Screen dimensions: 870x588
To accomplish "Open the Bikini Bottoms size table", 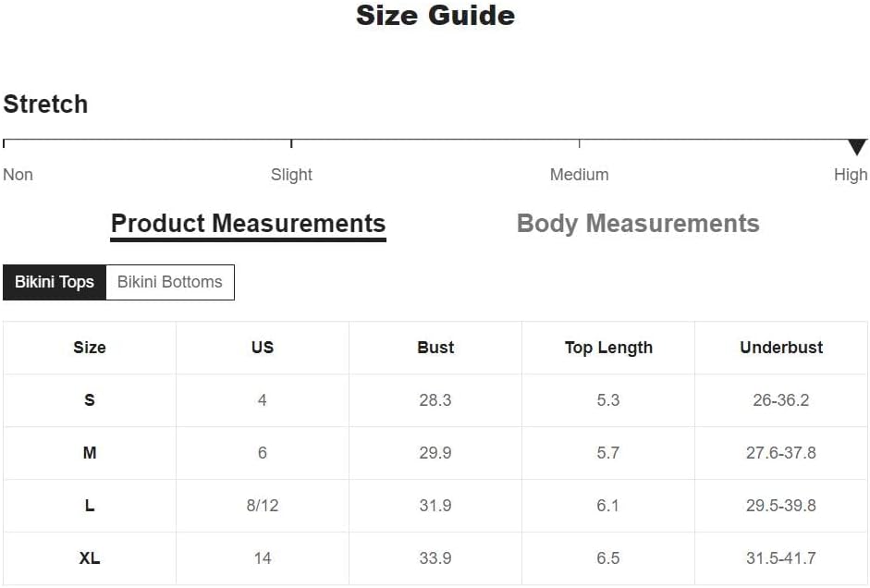I will coord(170,282).
